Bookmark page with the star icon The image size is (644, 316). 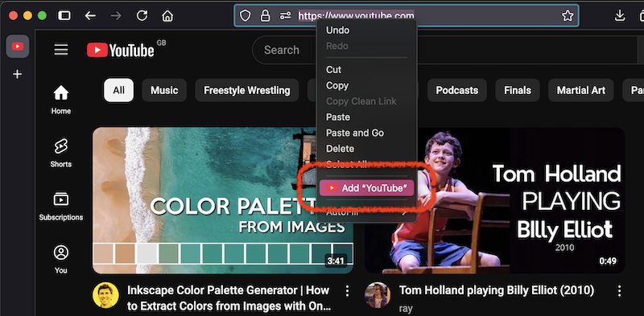coord(568,16)
